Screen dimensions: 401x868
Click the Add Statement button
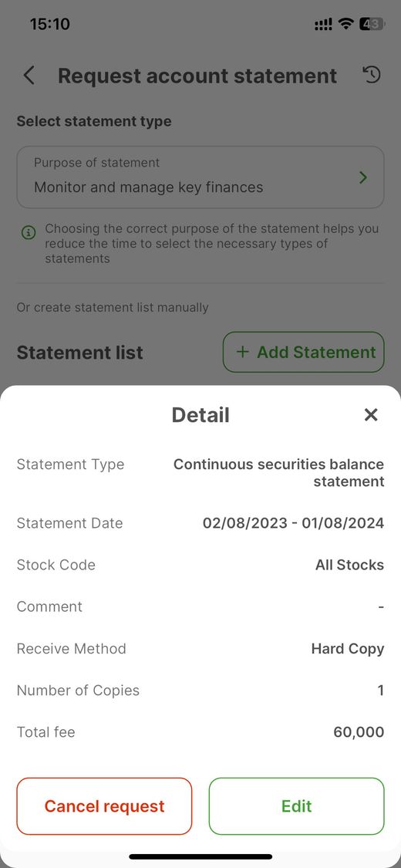pos(303,352)
